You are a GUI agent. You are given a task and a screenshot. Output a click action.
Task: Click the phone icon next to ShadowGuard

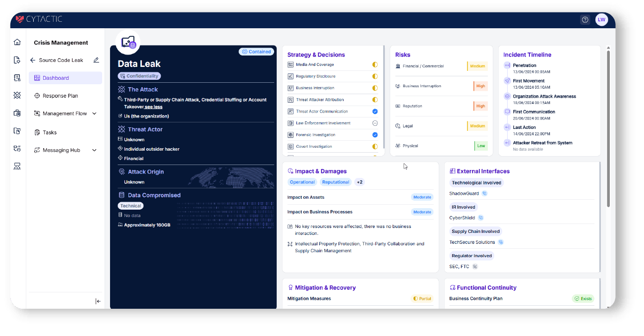484,193
